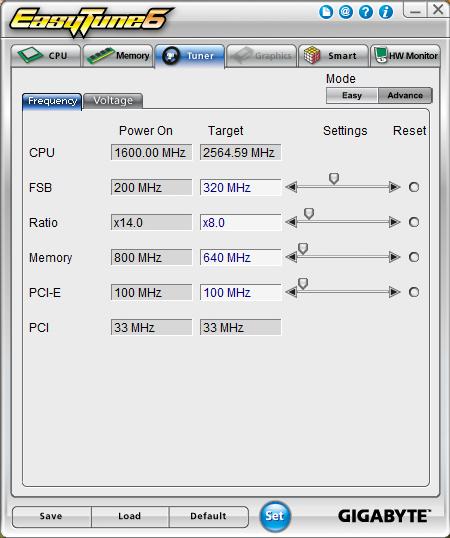Click the Ratio slider thumb
Screen dimensions: 450x538
coord(309,213)
